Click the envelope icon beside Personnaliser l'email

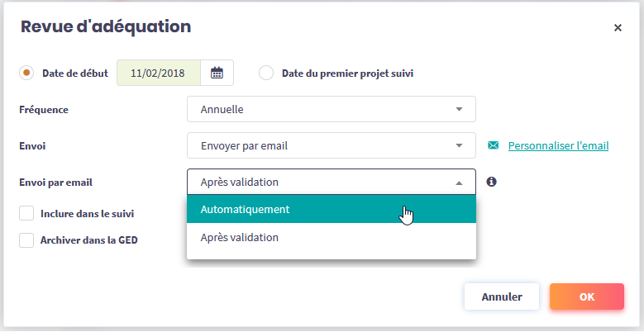point(494,145)
